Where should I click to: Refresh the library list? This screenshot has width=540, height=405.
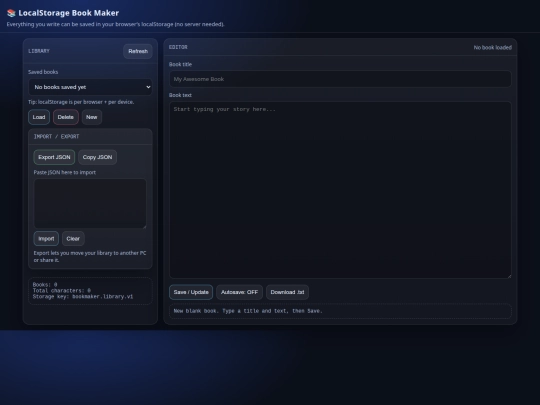(138, 51)
